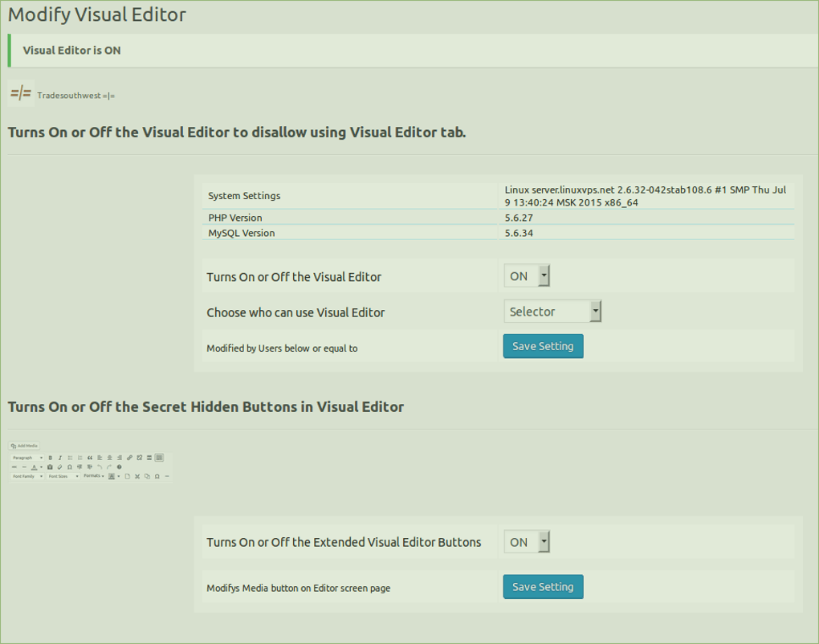Open the Paragraph format dropdown

coord(26,458)
